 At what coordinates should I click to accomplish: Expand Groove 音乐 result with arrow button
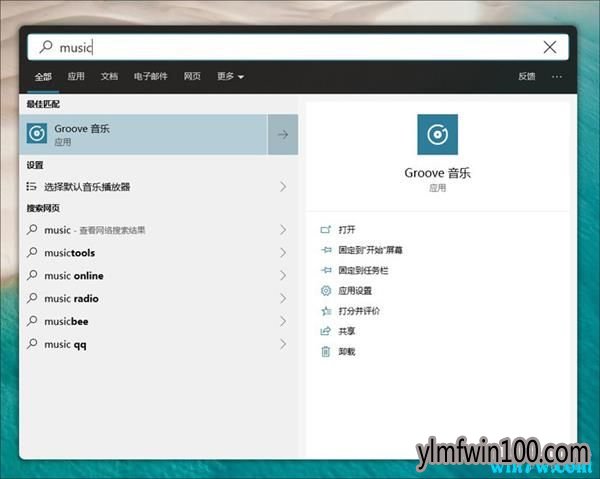point(283,134)
